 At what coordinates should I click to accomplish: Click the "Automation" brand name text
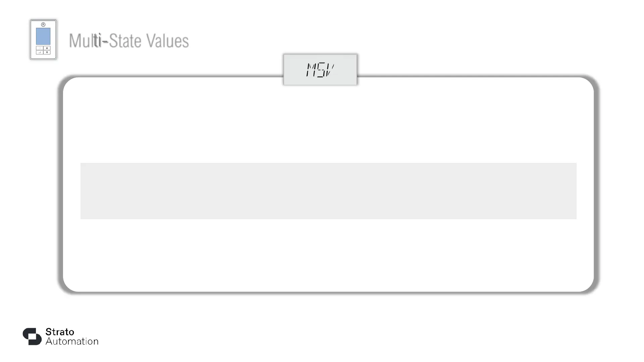pos(72,342)
